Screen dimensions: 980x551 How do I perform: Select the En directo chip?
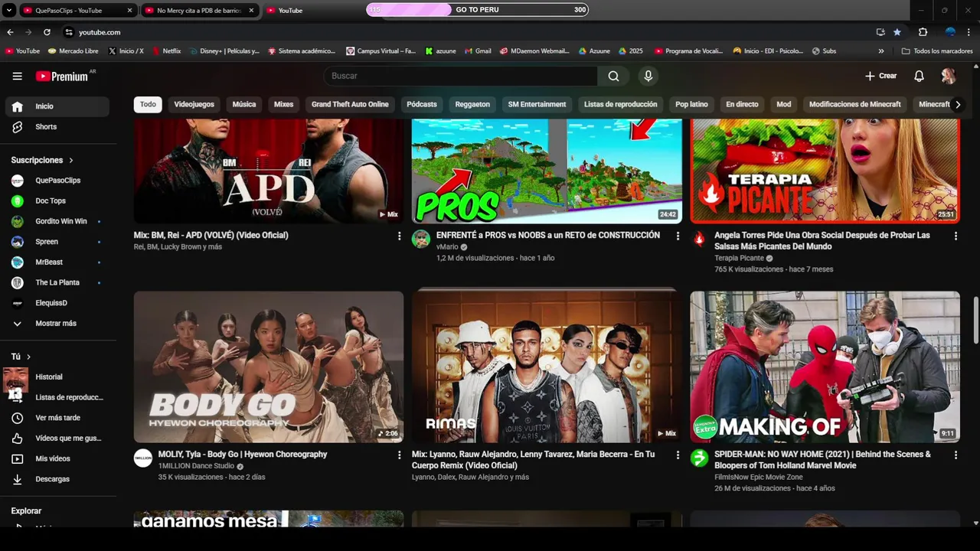click(742, 104)
